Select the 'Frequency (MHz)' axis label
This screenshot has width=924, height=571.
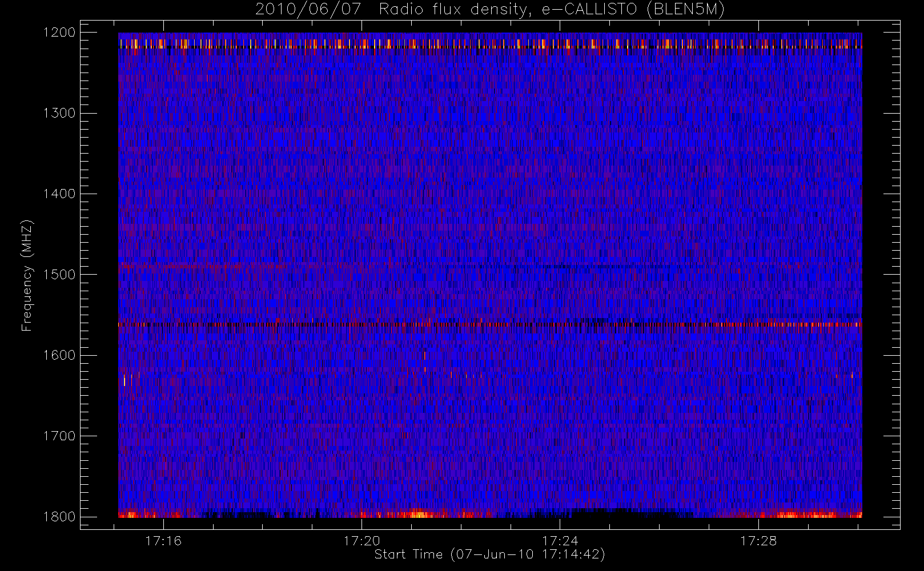(27, 275)
